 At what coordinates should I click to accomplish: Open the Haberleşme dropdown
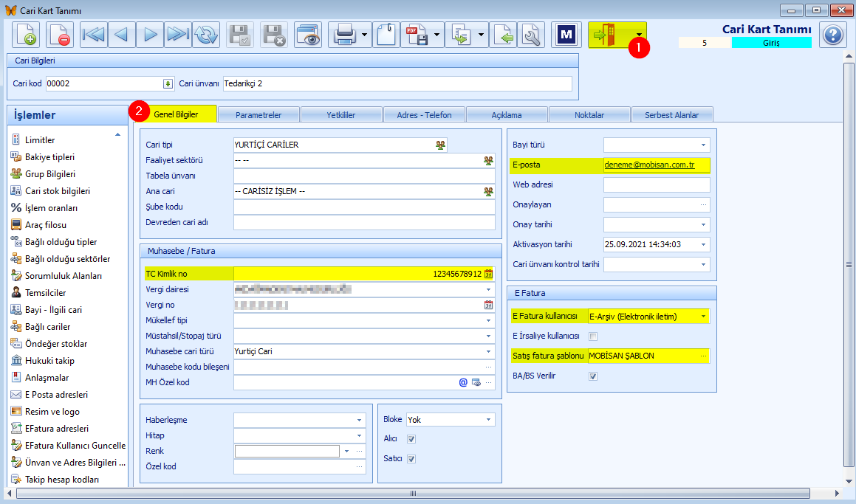pos(359,420)
